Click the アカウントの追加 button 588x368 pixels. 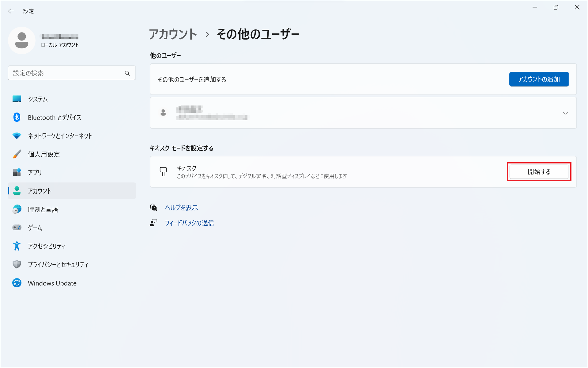coord(539,79)
